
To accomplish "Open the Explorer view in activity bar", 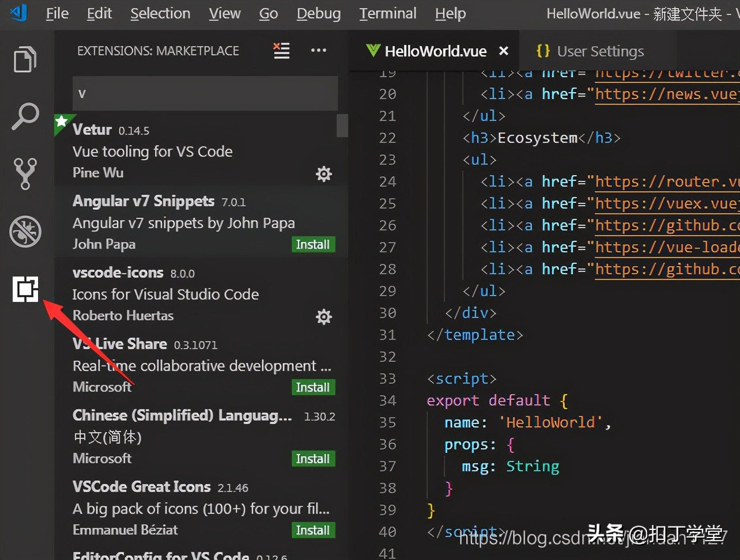I will click(x=25, y=59).
